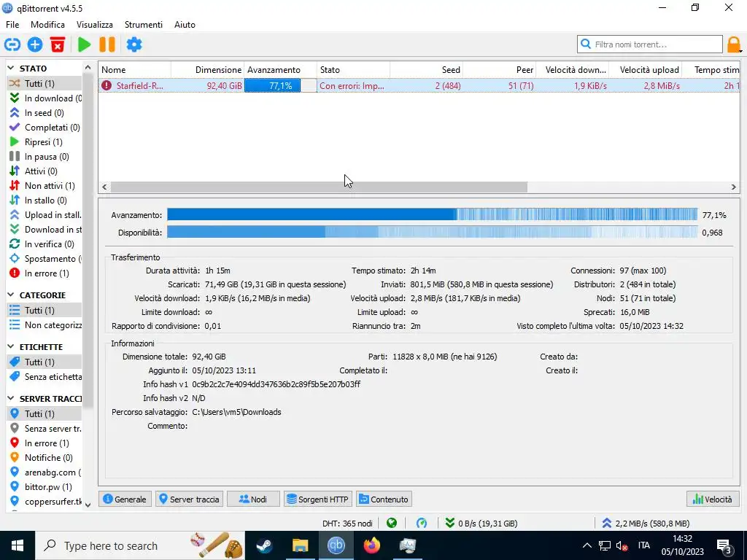
Task: Sort by the Seed column header
Action: (426, 70)
